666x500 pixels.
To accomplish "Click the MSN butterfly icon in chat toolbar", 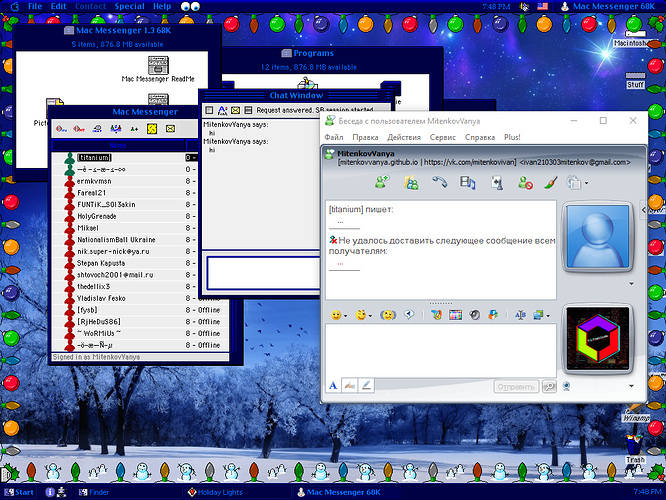I will click(436, 315).
